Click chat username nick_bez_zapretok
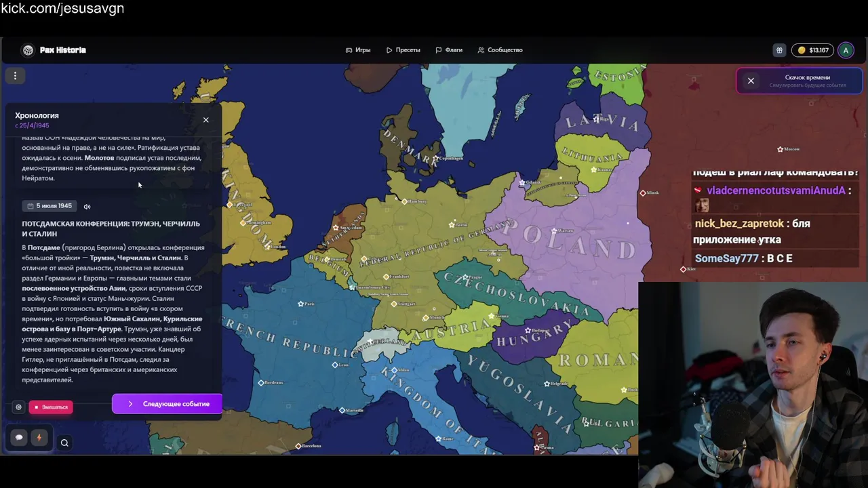 click(738, 223)
